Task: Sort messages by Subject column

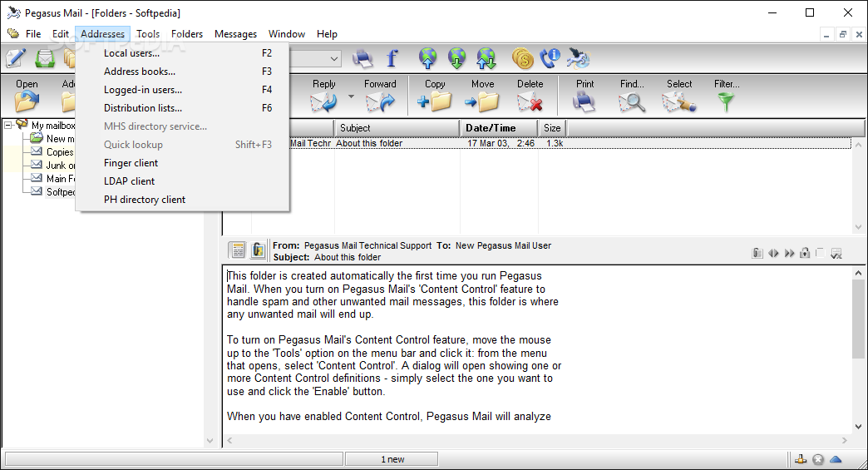Action: pos(397,128)
